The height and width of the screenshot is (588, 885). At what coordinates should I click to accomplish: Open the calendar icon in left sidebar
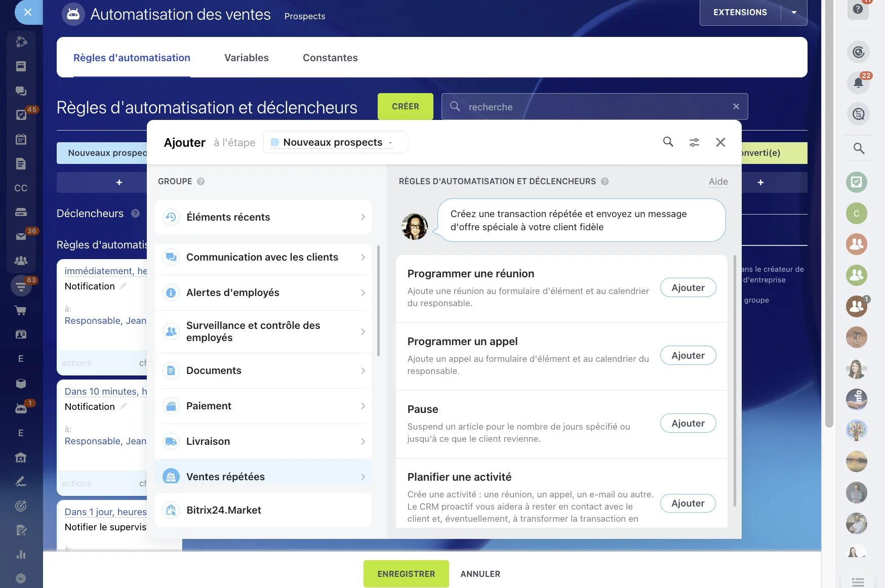(21, 139)
